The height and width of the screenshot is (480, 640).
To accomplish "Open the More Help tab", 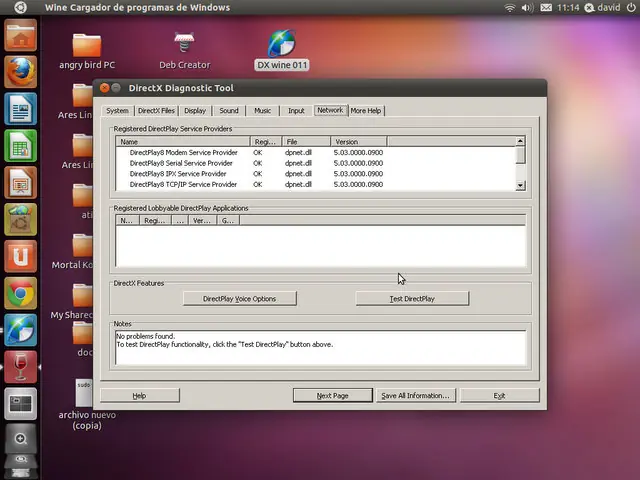I will click(x=366, y=111).
